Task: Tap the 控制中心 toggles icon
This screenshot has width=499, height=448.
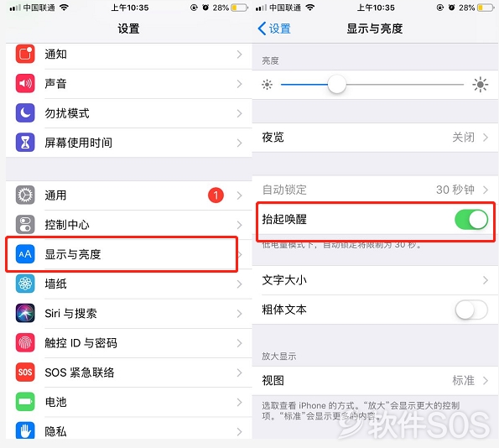Action: click(25, 225)
